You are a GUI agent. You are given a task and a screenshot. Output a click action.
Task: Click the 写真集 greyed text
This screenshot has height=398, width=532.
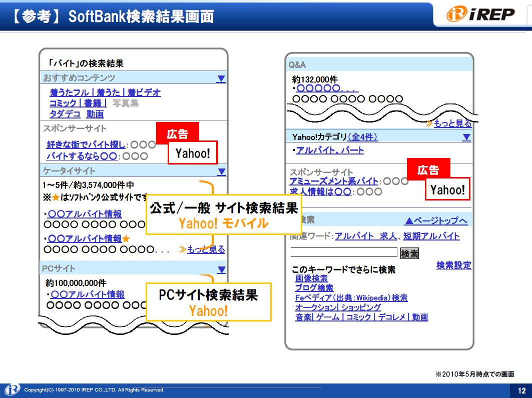126,103
